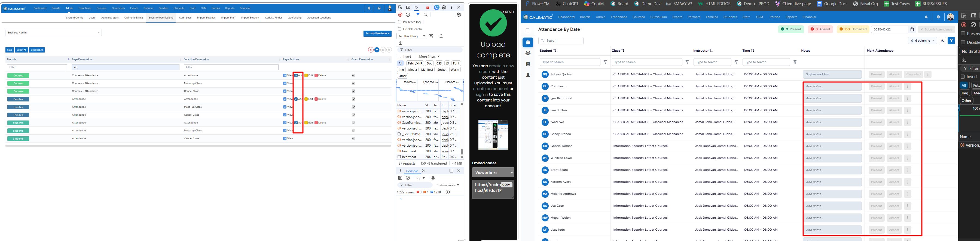Open network settings gear below DevTools close button
Viewport: 980px width, 241px height.
point(459,15)
